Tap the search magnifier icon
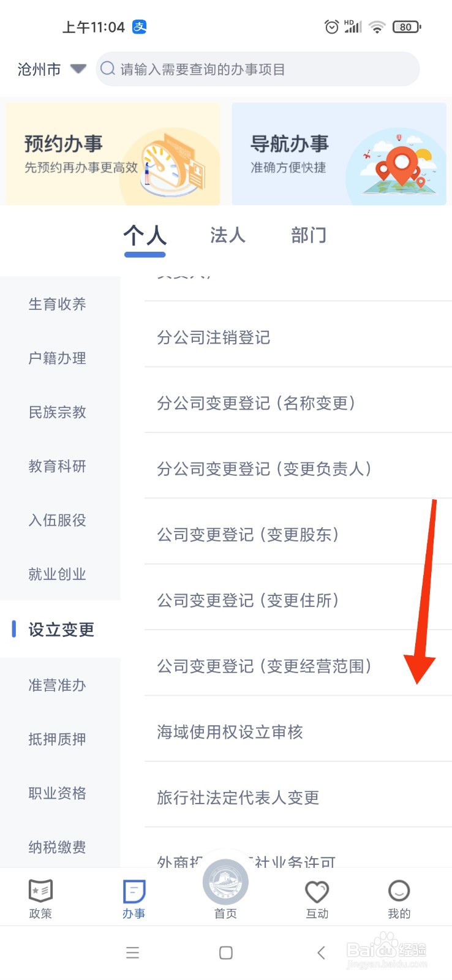 click(x=108, y=69)
